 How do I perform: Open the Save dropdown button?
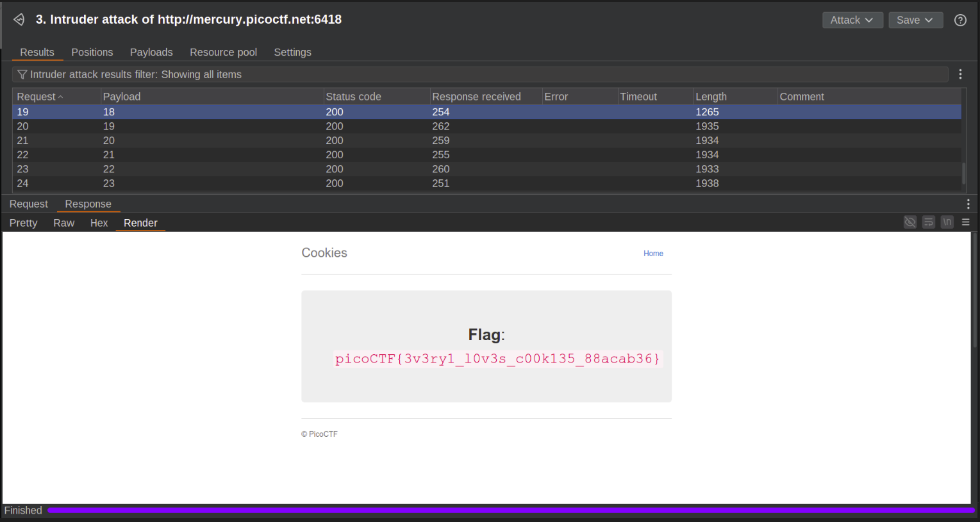tap(915, 20)
